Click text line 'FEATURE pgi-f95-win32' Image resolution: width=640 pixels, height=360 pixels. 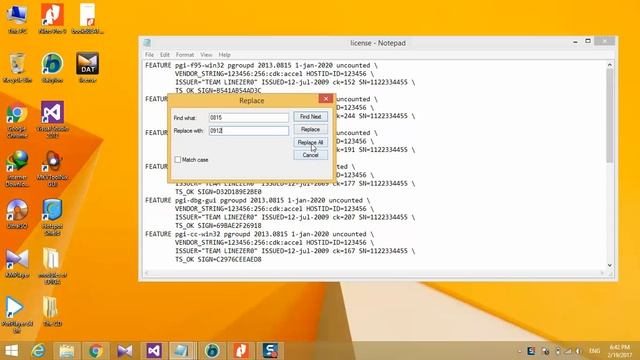(x=261, y=65)
